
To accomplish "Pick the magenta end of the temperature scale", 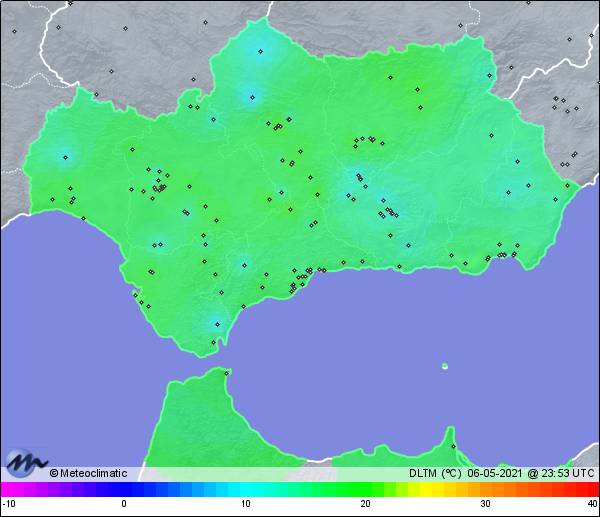I will coord(8,489).
